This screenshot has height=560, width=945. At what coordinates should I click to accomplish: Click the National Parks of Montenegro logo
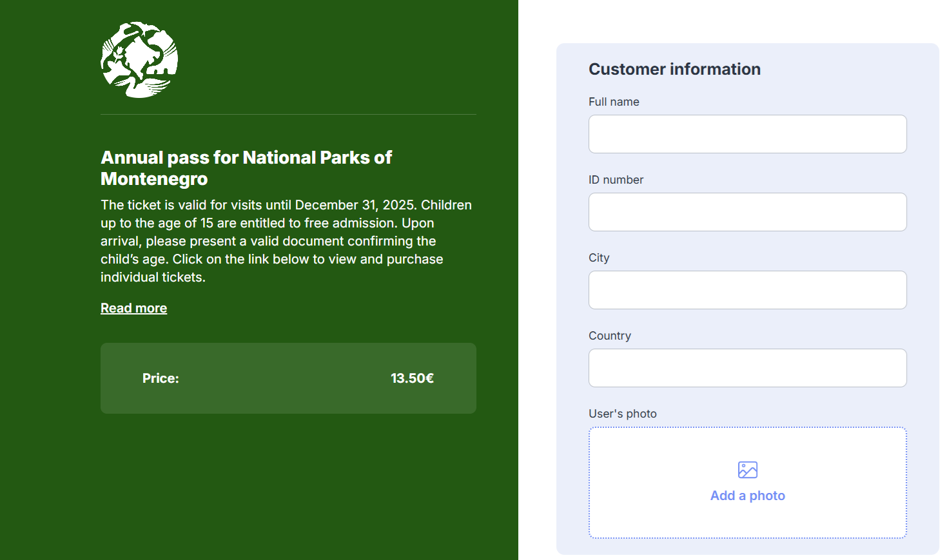139,60
